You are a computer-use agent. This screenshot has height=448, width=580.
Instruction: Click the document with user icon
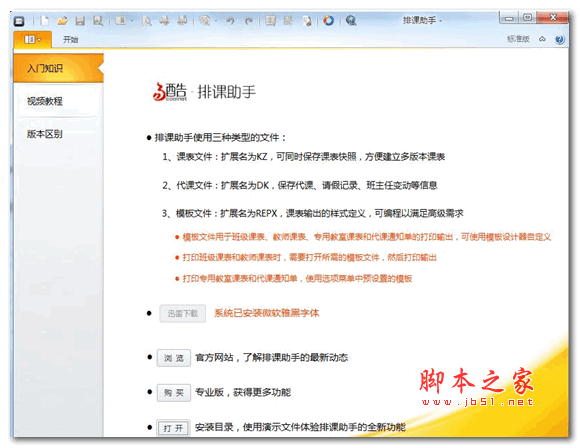pyautogui.click(x=307, y=21)
